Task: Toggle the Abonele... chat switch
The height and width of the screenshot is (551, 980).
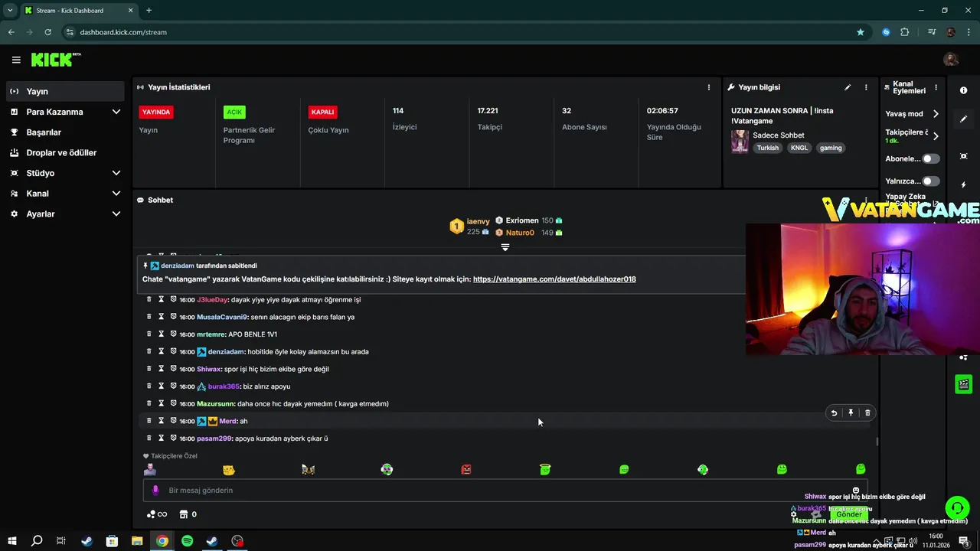Action: click(x=931, y=158)
